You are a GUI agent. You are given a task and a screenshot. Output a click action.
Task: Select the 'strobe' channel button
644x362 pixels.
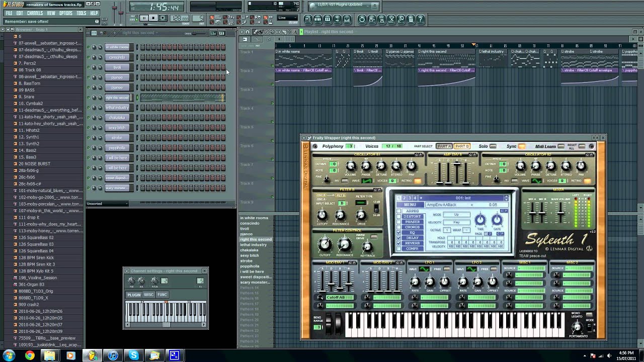(x=117, y=138)
